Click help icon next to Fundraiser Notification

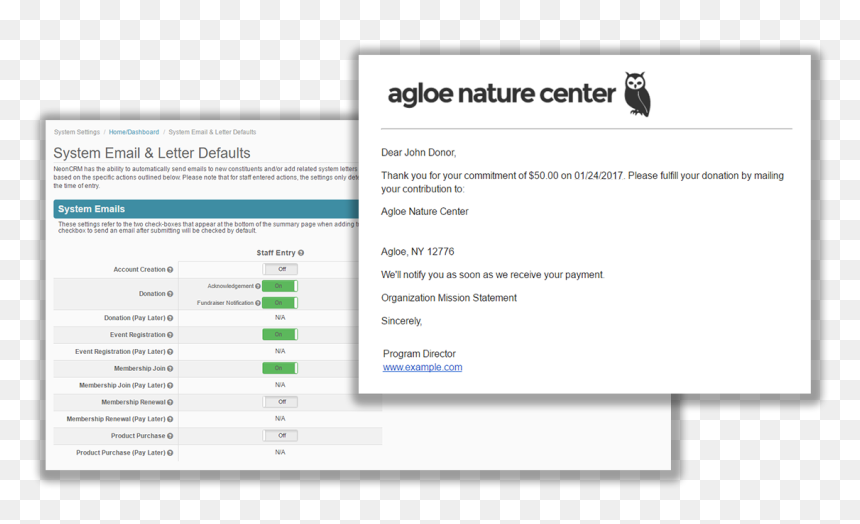[x=258, y=303]
